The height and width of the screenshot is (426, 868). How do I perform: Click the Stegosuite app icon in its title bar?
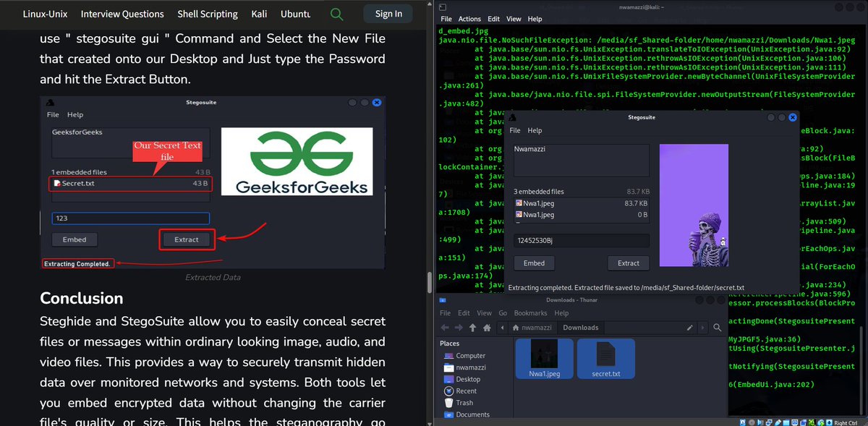512,117
